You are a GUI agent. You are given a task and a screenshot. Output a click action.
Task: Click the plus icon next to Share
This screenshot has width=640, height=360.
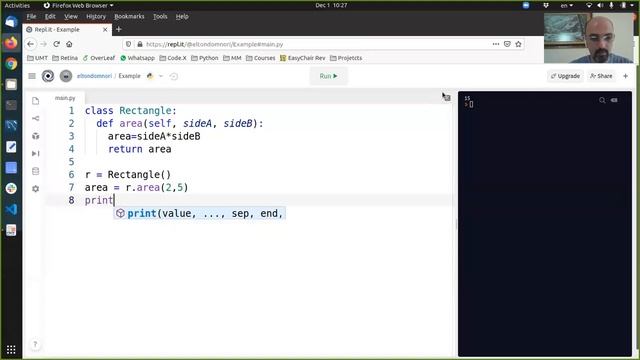[x=625, y=76]
